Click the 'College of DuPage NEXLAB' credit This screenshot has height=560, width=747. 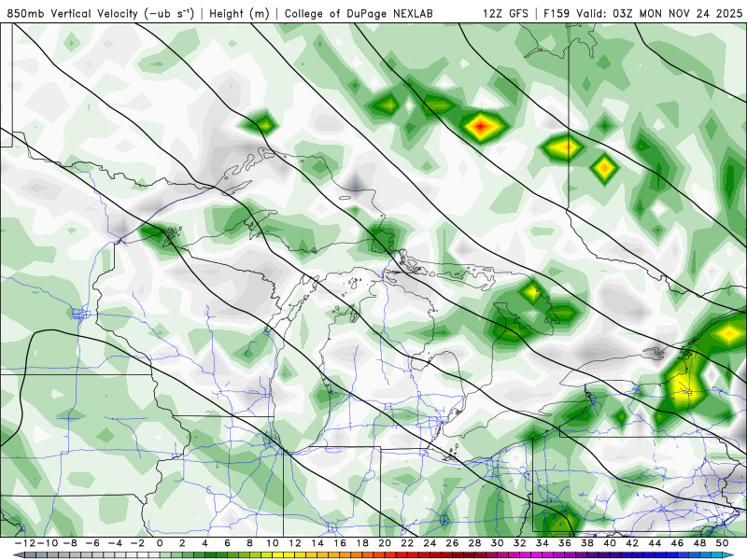pyautogui.click(x=359, y=13)
